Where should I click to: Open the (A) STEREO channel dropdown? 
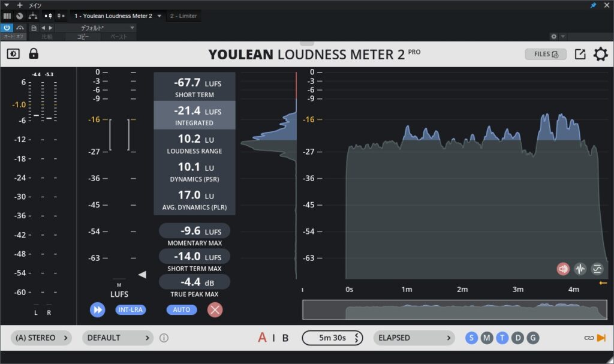click(x=41, y=338)
